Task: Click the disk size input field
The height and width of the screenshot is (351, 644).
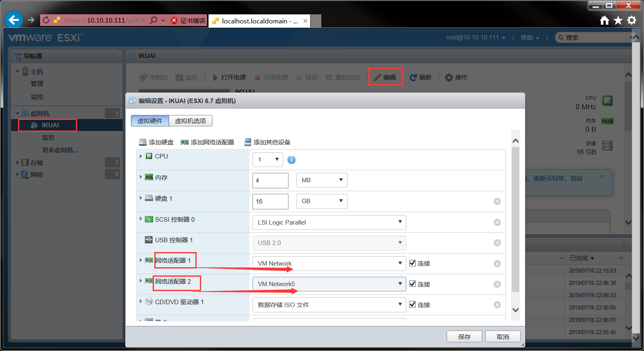Action: pyautogui.click(x=270, y=201)
